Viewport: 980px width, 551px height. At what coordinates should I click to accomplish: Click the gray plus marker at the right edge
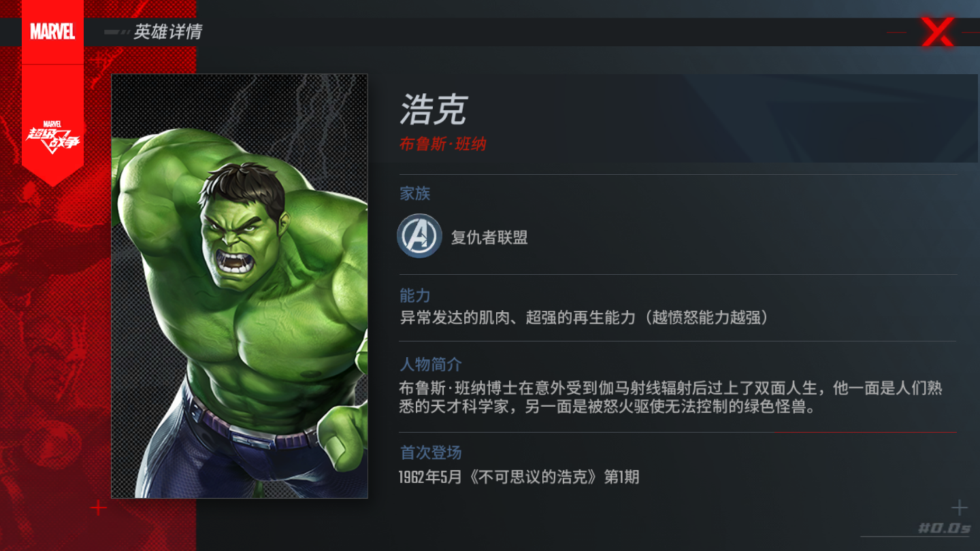tap(959, 507)
